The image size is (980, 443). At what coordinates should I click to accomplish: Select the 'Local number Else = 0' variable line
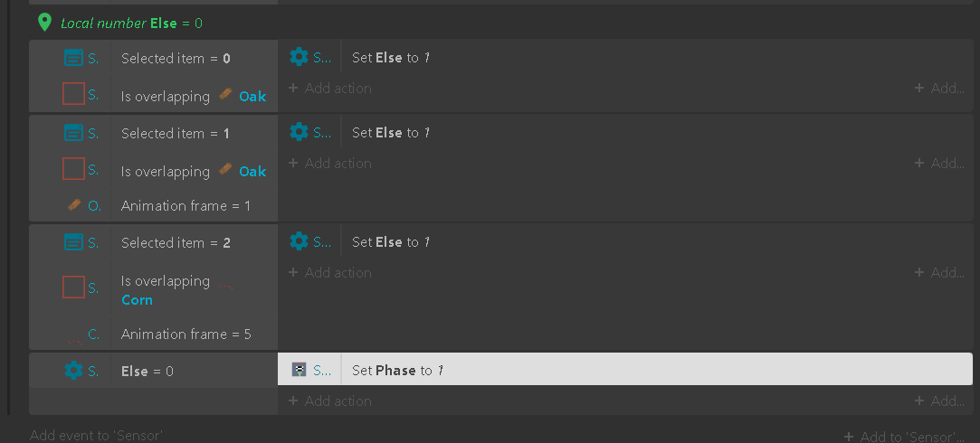tap(131, 24)
